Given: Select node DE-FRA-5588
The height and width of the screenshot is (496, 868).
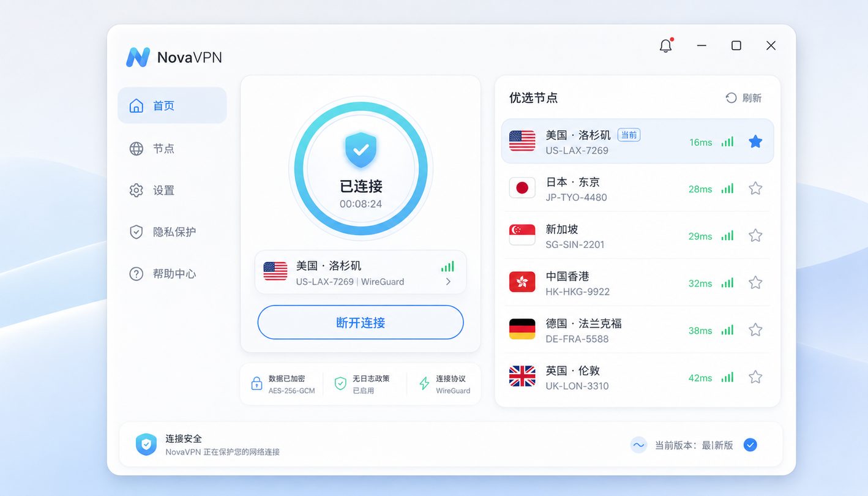Looking at the screenshot, I should 637,330.
